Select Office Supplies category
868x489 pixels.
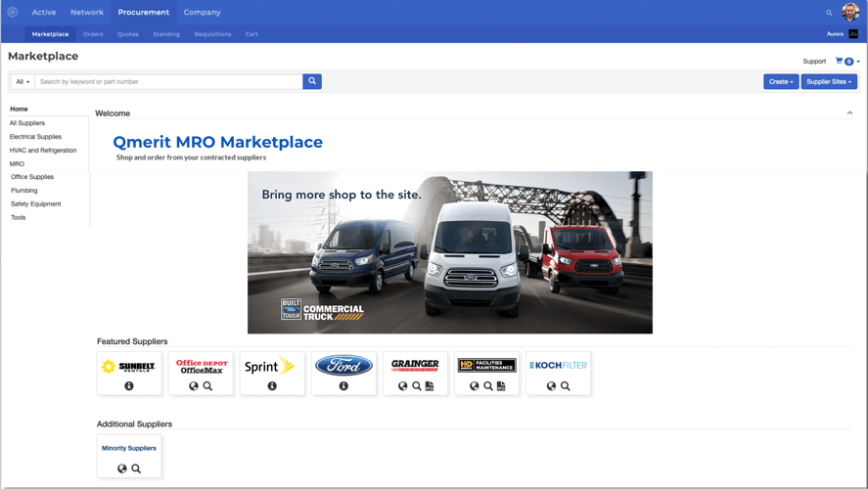[x=32, y=177]
